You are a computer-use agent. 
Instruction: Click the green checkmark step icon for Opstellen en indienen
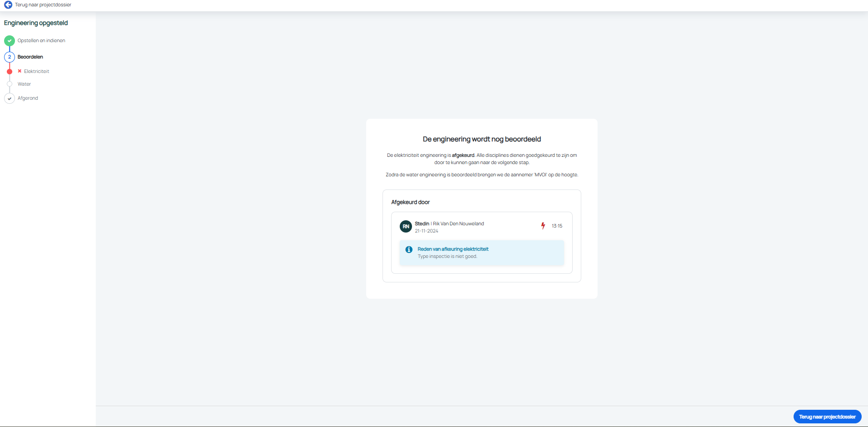10,41
